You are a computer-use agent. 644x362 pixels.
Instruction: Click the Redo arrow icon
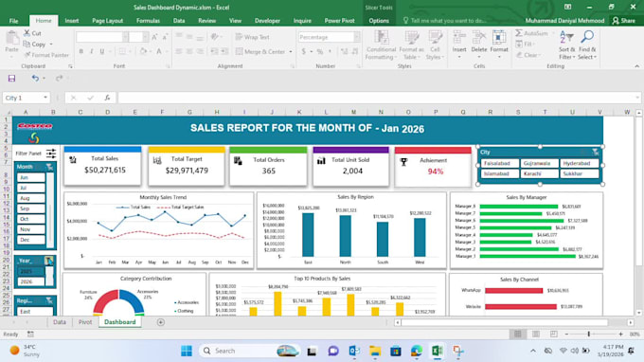point(59,78)
